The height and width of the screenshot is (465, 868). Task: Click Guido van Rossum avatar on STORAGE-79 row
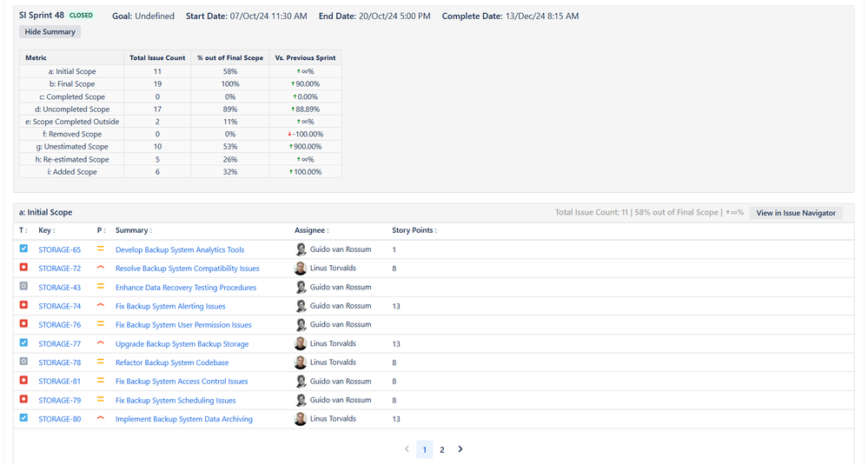(x=301, y=400)
